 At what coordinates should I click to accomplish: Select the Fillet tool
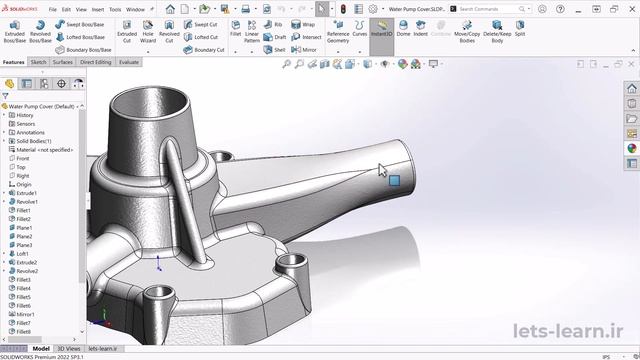(236, 29)
